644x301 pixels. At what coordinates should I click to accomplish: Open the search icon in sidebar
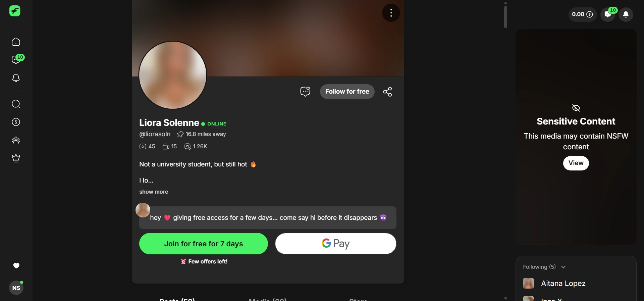[16, 104]
